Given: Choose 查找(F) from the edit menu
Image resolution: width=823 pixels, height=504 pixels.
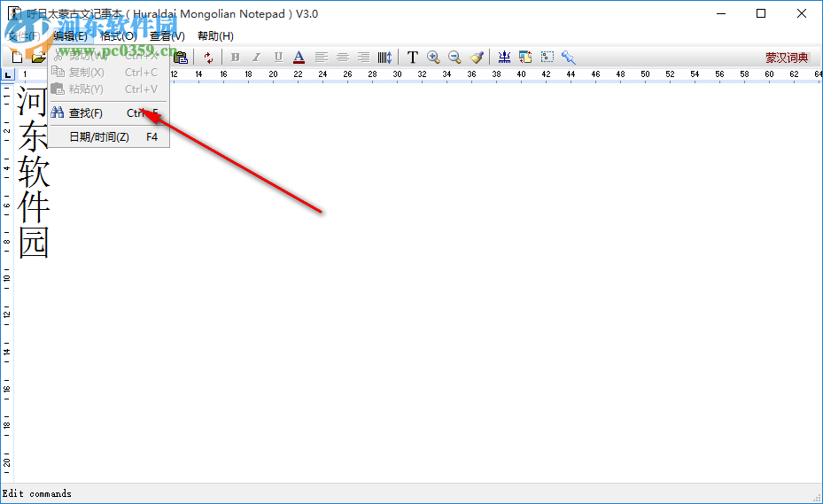Looking at the screenshot, I should click(109, 112).
